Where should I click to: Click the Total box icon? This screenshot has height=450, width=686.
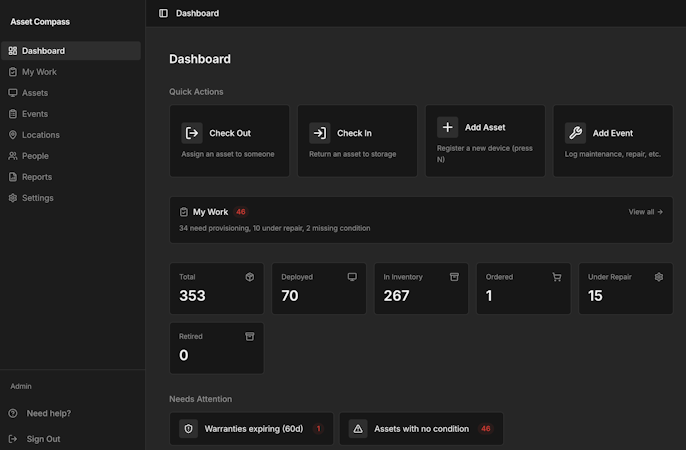point(250,277)
